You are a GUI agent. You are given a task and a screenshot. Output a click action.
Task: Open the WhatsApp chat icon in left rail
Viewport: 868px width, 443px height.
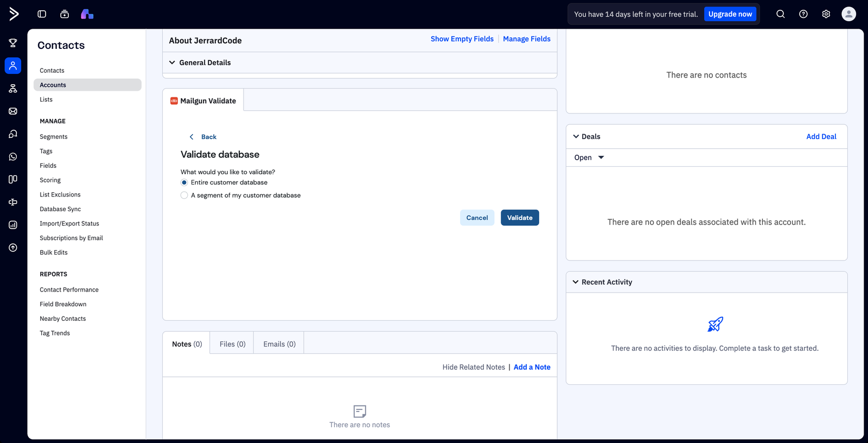pyautogui.click(x=13, y=157)
